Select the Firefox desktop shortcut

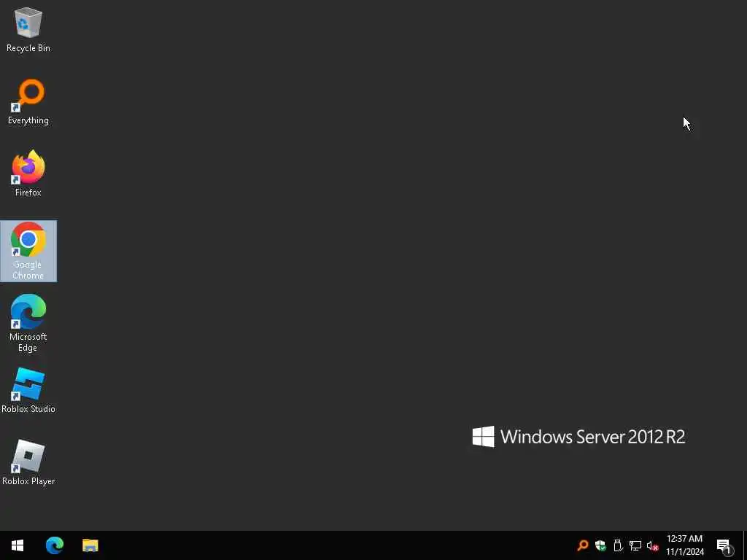click(28, 174)
